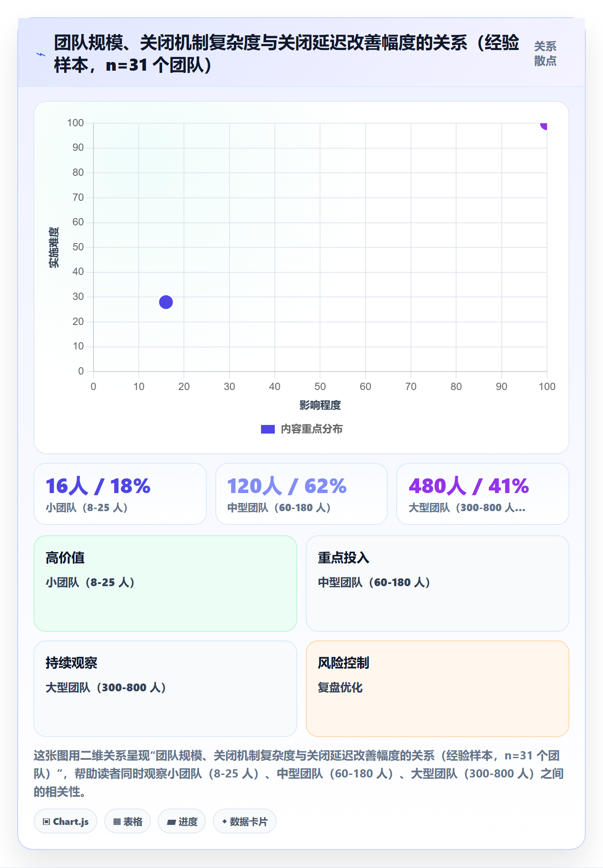Click the 内容重点分布 legend label
This screenshot has width=603, height=868.
click(312, 429)
